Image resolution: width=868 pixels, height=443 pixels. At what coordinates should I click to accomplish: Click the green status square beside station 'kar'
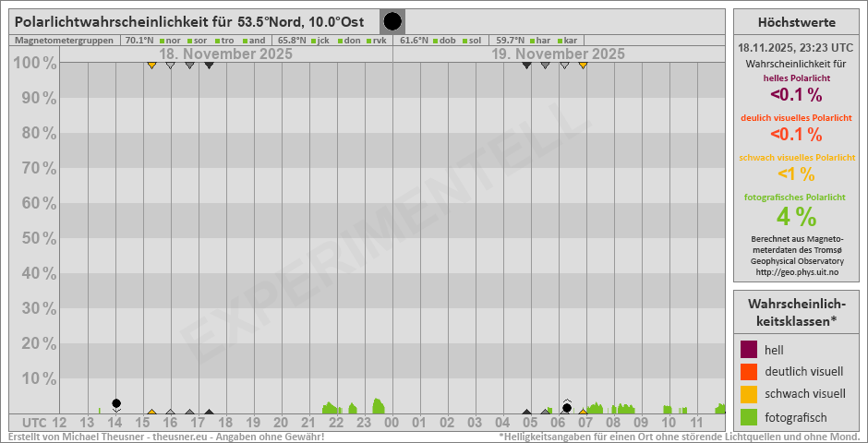point(560,41)
